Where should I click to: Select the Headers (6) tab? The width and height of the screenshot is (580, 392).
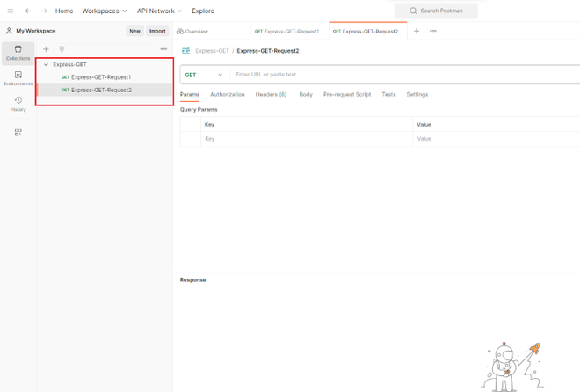point(271,95)
